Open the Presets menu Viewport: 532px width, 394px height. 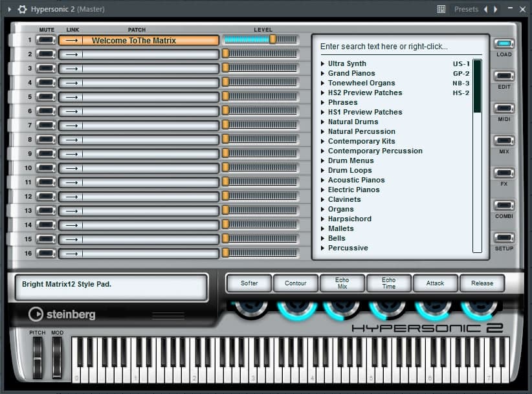[466, 9]
